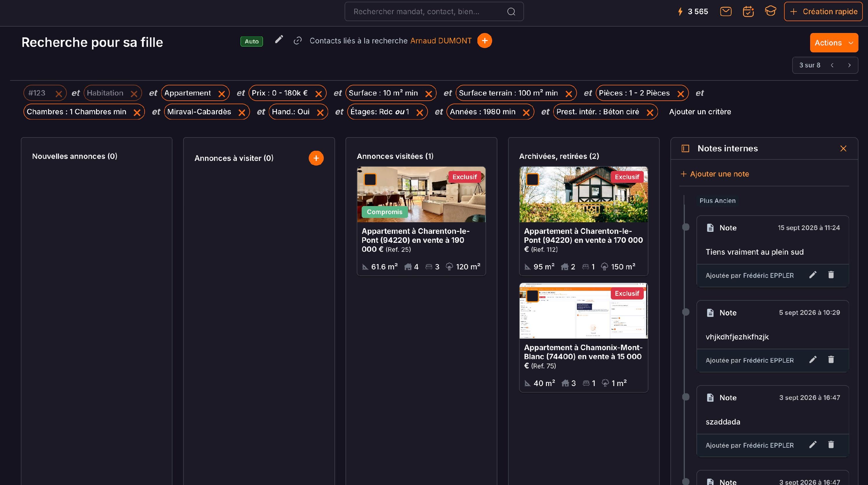Remove the Miraval-Cabardès criterion
This screenshot has width=868, height=485.
tap(242, 113)
